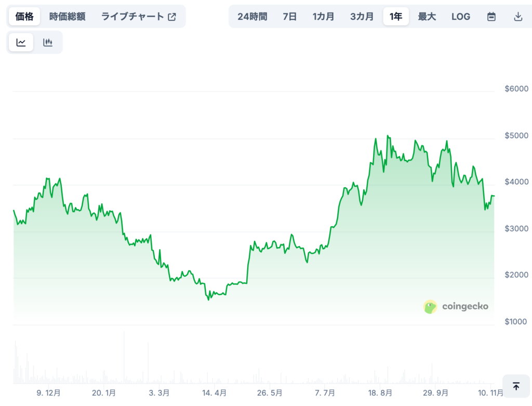The width and height of the screenshot is (532, 406).
Task: Switch the range to 最大
Action: 427,16
